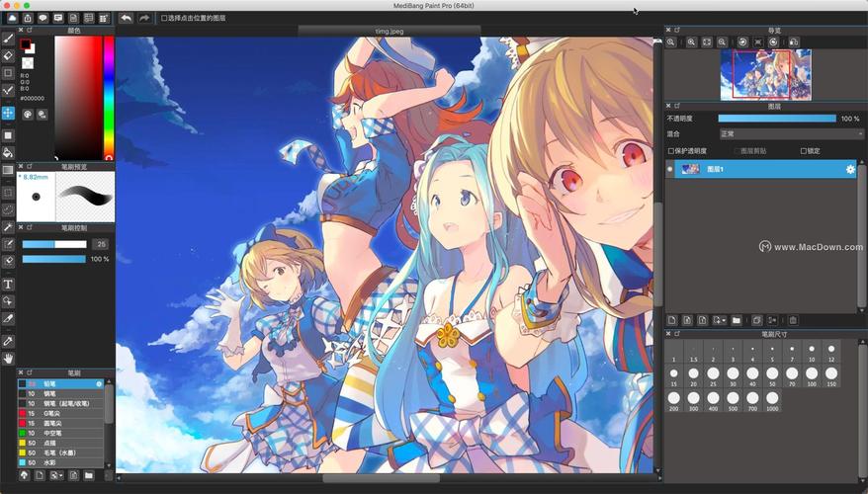The image size is (868, 494).
Task: Open the 混合 blend mode dropdown
Action: [x=791, y=133]
